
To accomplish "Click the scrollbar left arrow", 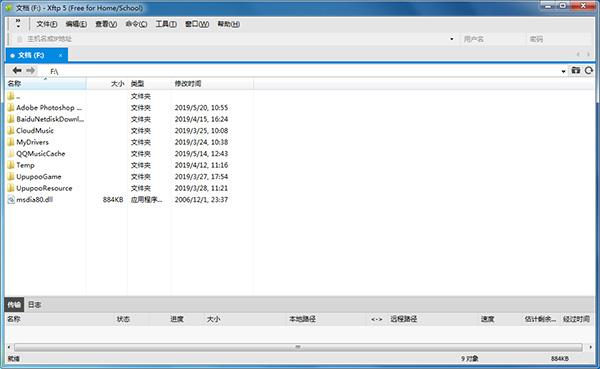I will pos(9,347).
